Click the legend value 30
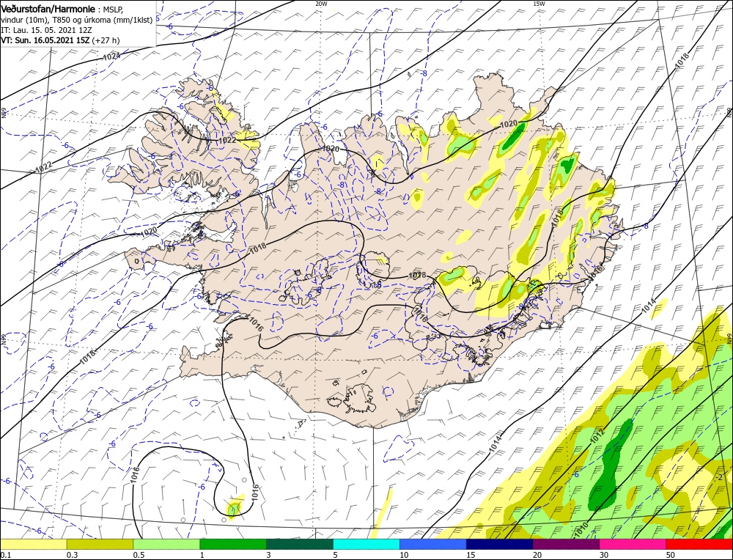Image resolution: width=733 pixels, height=560 pixels. tap(604, 555)
